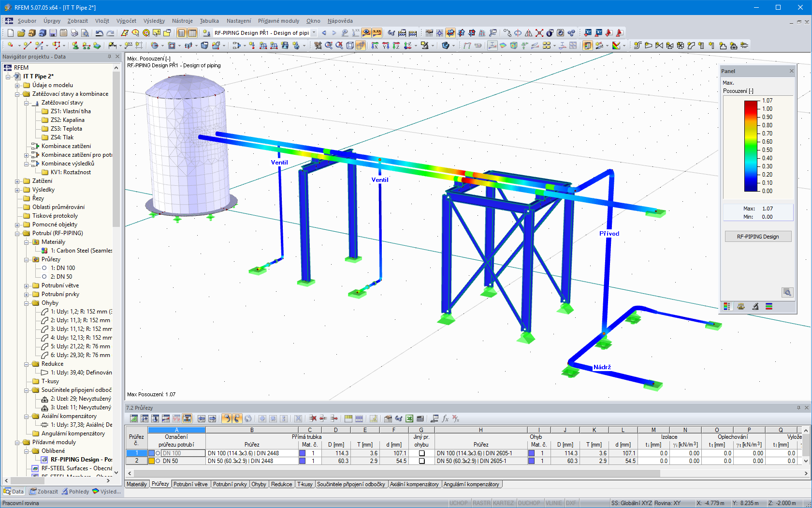
Task: Open the Soubor menu
Action: click(27, 21)
